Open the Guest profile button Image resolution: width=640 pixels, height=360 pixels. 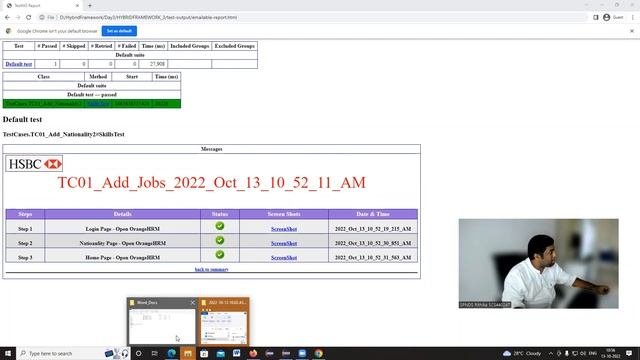[613, 18]
